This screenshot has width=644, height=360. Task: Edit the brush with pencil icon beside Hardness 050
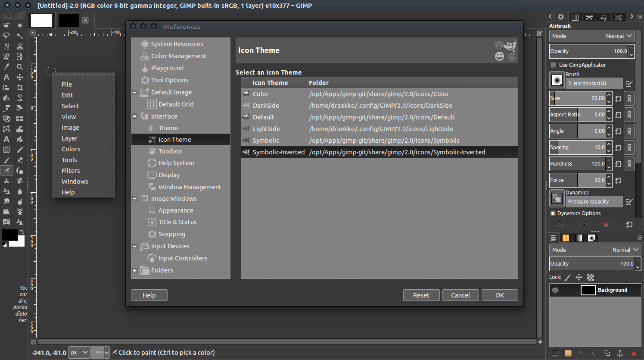point(629,84)
